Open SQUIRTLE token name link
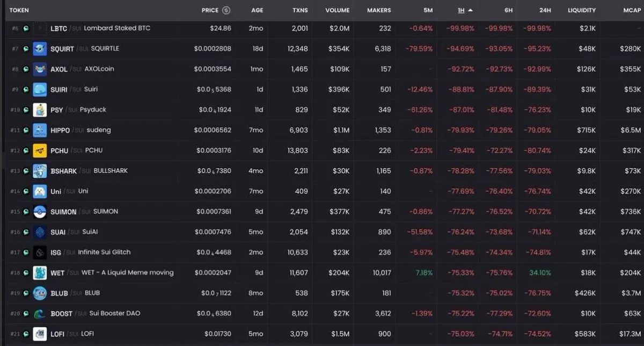The image size is (644, 346). click(x=105, y=48)
